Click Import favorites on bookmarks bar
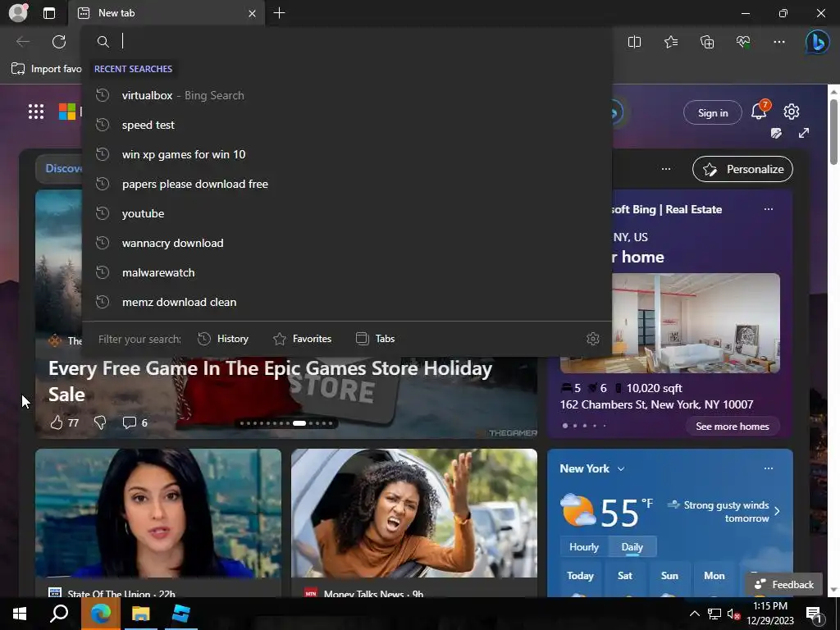This screenshot has width=840, height=630. click(x=47, y=69)
